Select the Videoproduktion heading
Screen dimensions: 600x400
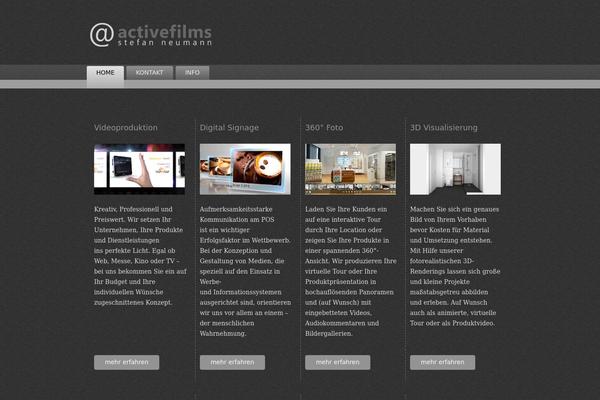pos(126,128)
